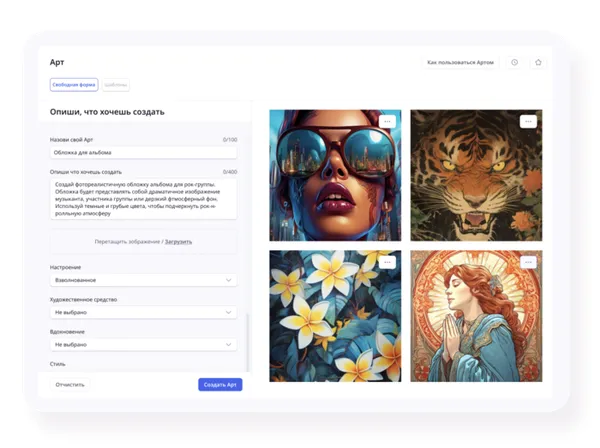
Task: Expand the Настроение dropdown
Action: (x=143, y=280)
